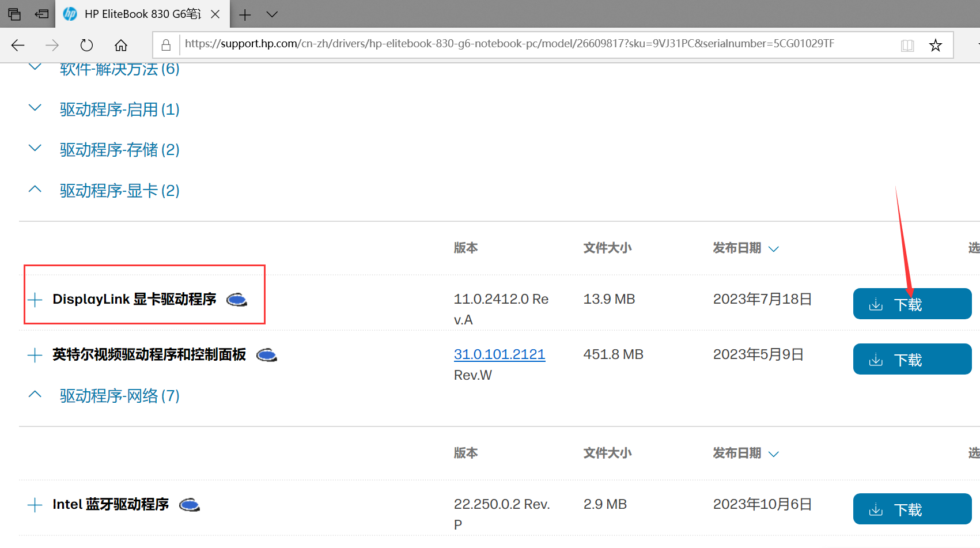Click version text 11.0.2412.0 Rev.A
Viewport: 980px width, 548px height.
tap(501, 309)
